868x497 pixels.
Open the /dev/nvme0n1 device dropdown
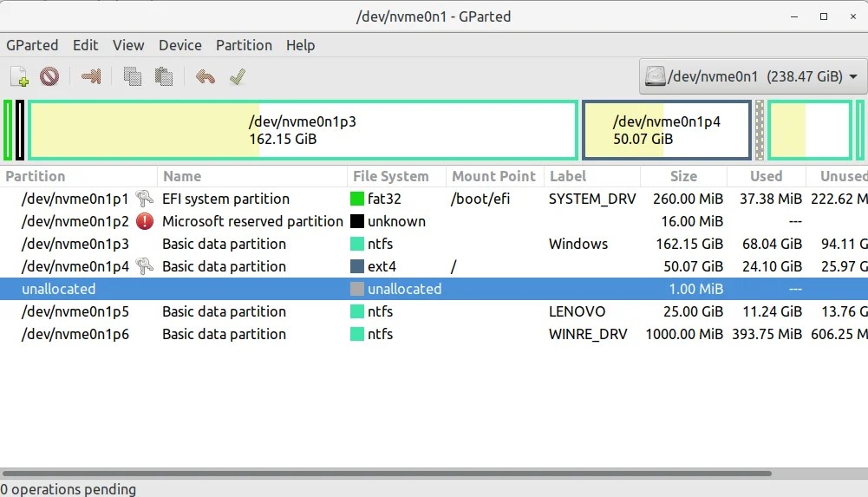(754, 76)
